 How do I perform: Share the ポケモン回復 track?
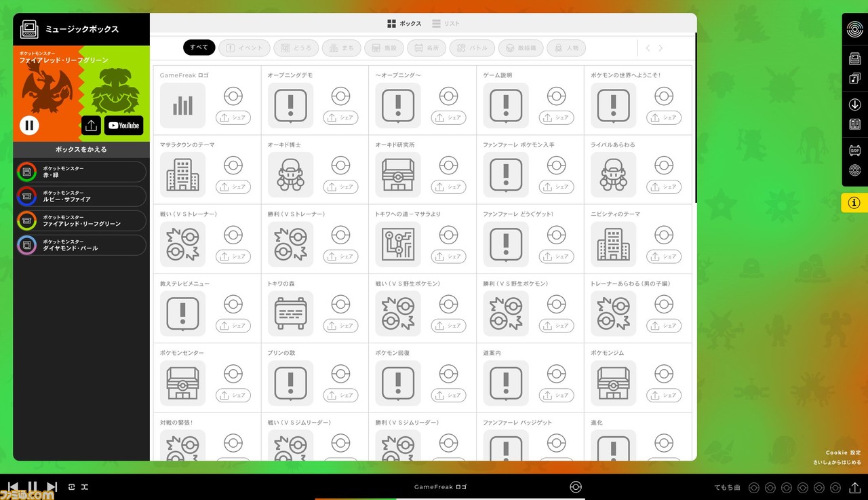click(x=448, y=395)
